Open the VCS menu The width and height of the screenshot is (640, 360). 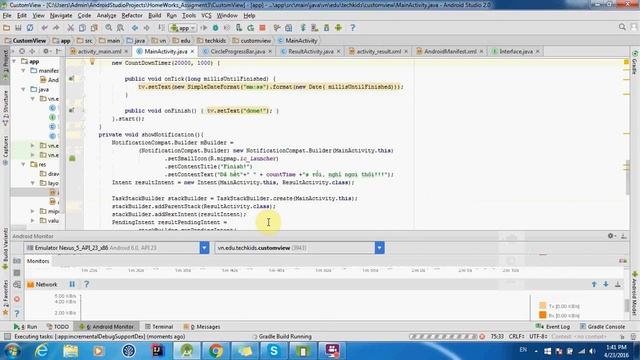206,16
